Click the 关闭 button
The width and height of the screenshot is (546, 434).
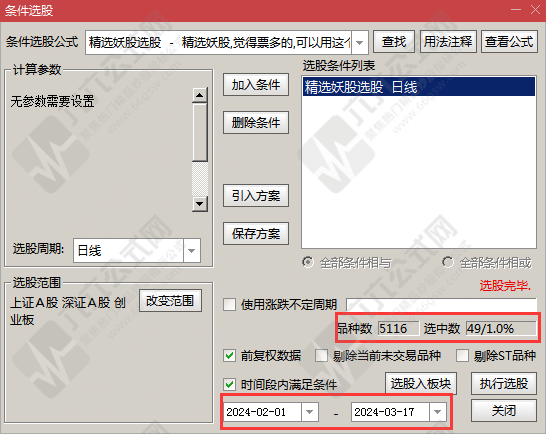(504, 411)
